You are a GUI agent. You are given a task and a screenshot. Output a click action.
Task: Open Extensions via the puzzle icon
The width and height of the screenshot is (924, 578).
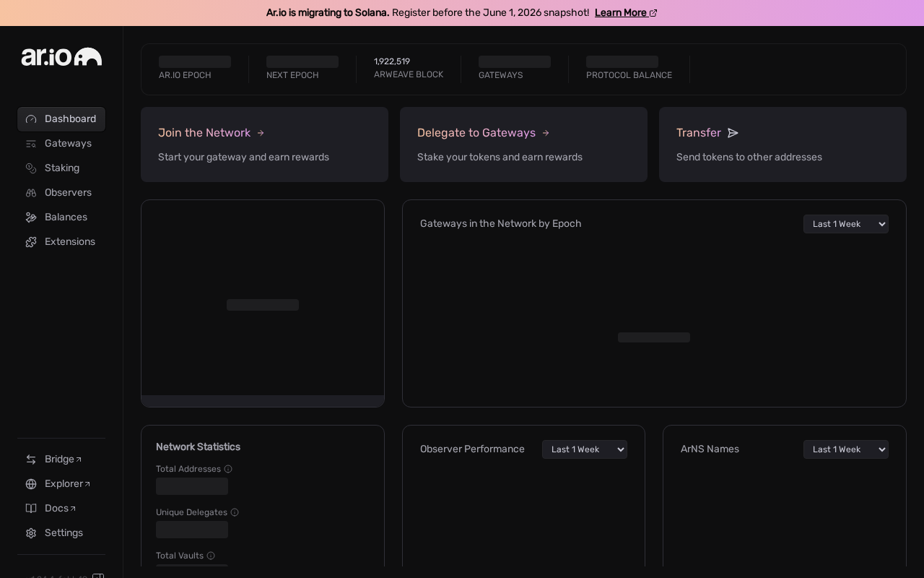[31, 242]
